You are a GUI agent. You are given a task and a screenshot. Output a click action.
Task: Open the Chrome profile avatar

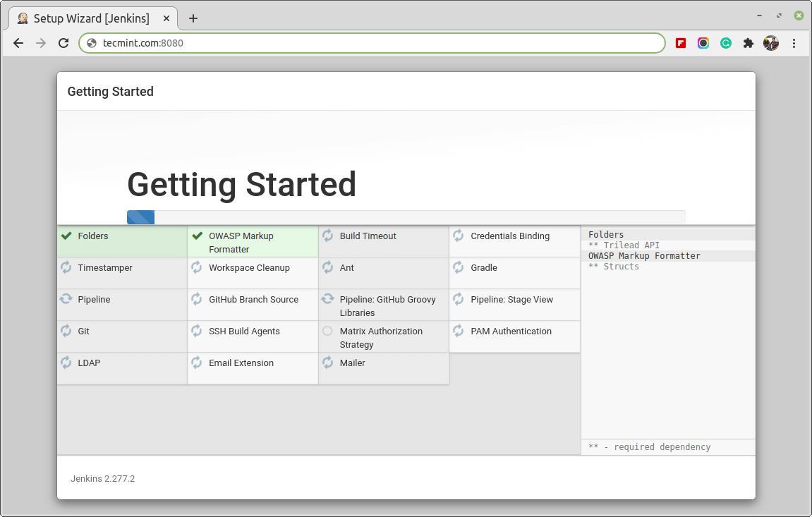pos(771,43)
